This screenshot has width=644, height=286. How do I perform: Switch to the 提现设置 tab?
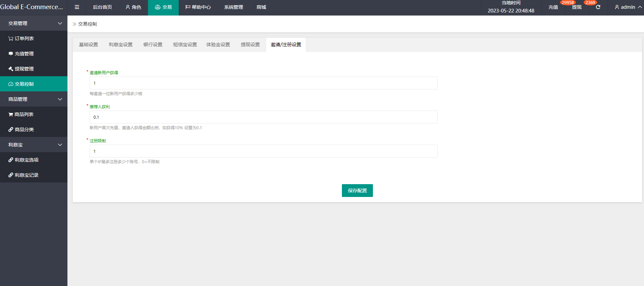[x=250, y=45]
